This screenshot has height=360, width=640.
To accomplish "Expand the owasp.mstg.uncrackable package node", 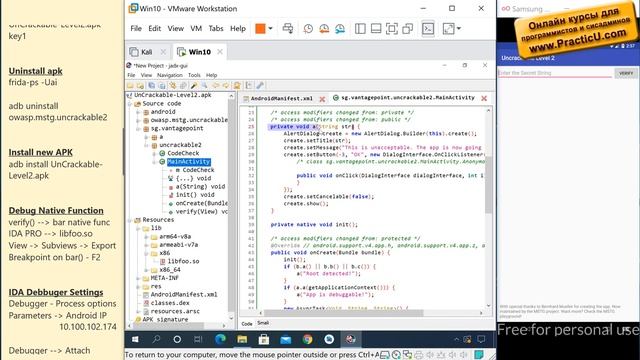I will click(x=138, y=120).
